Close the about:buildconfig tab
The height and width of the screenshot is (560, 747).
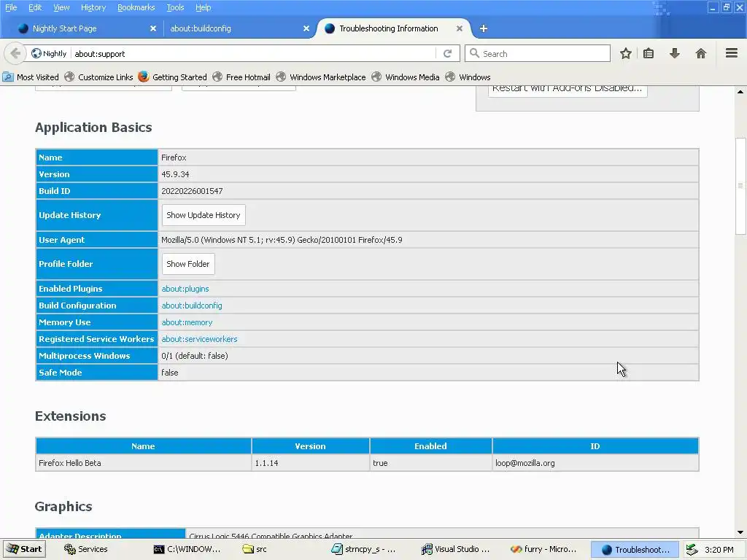[306, 28]
